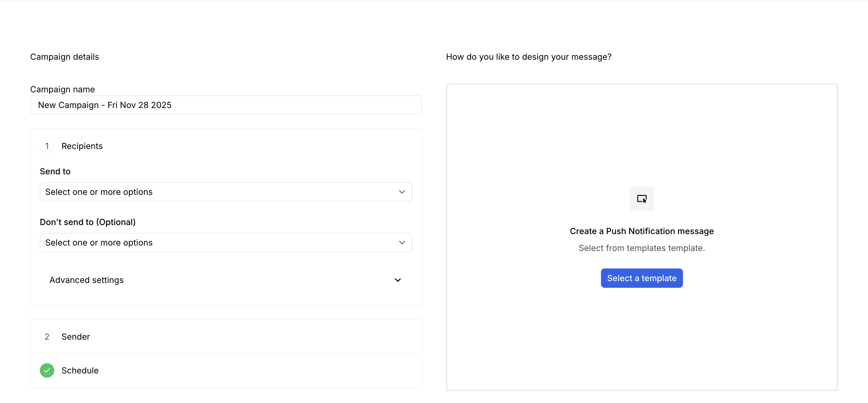Focus the Campaign name input field
This screenshot has width=868, height=403.
pyautogui.click(x=226, y=105)
